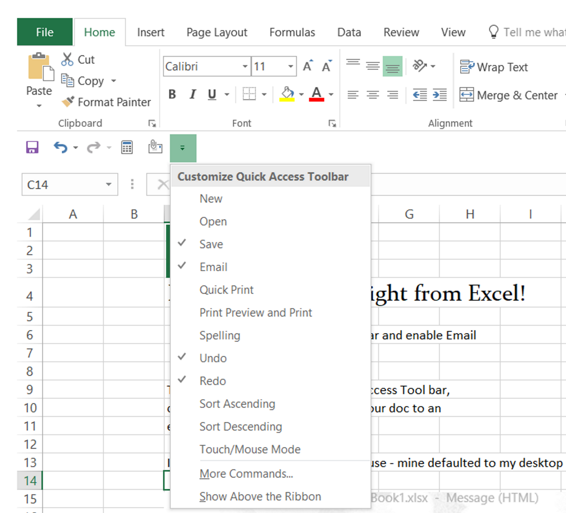Open the Redo history dropdown arrow
Viewport: 566px width, 513px height.
(109, 147)
